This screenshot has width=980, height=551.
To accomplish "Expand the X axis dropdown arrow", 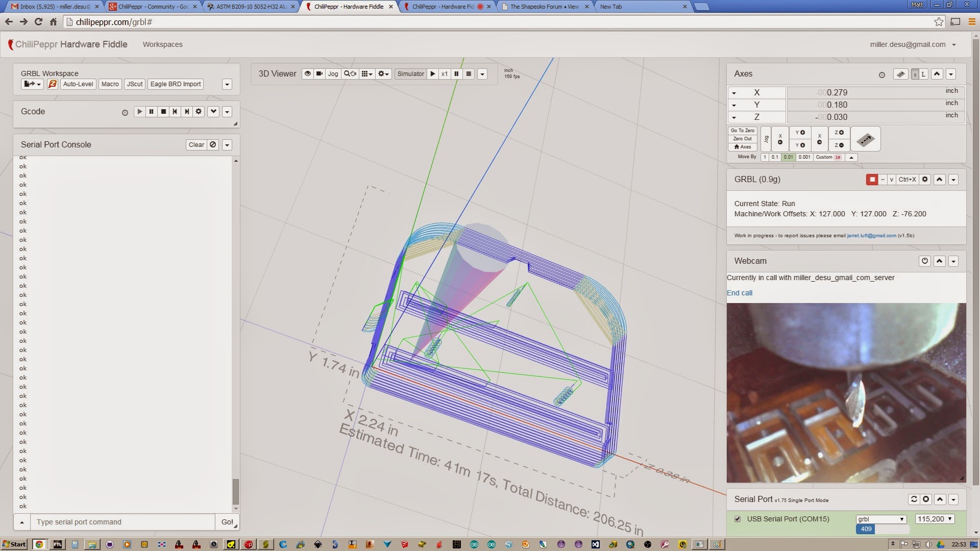I will (734, 93).
